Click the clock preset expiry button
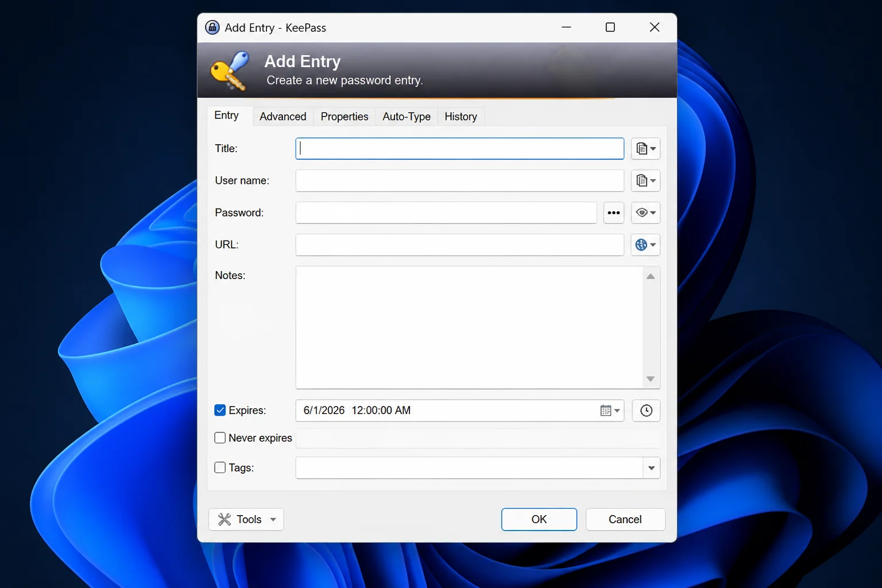The width and height of the screenshot is (882, 588). (x=646, y=411)
